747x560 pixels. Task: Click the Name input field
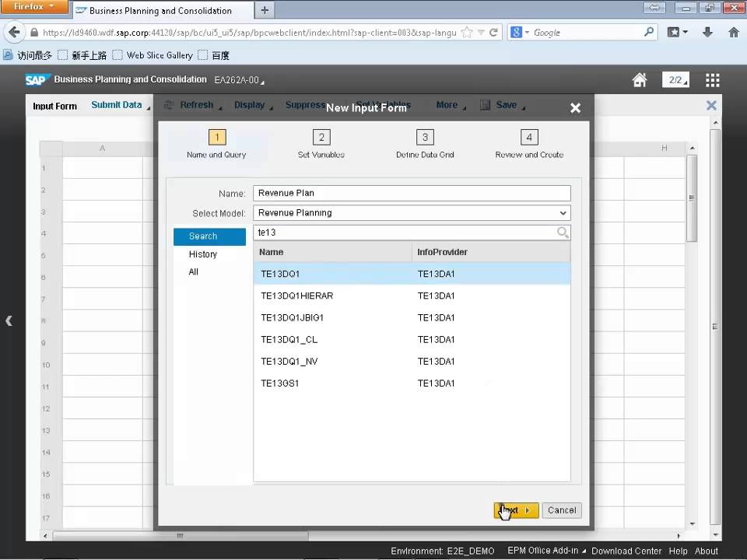click(x=412, y=194)
